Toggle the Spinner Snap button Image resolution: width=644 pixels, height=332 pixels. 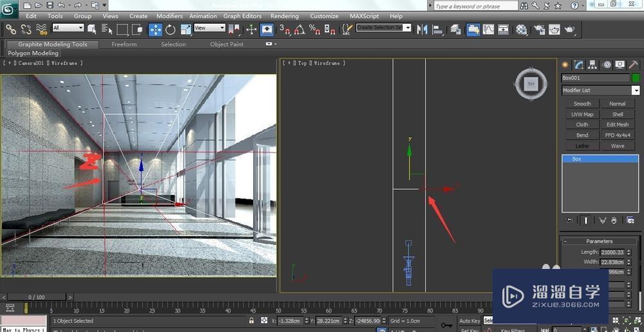point(329,29)
